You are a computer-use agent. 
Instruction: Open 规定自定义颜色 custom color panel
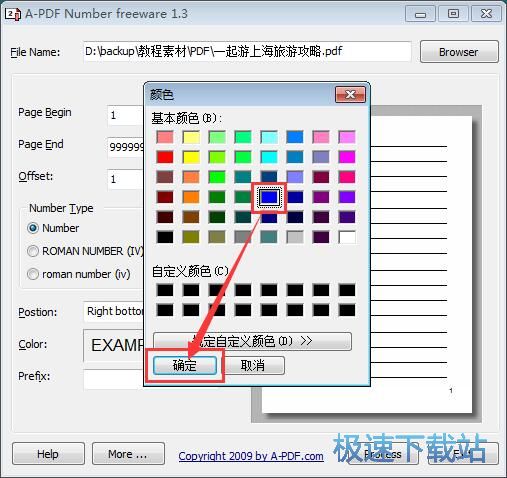[x=252, y=341]
